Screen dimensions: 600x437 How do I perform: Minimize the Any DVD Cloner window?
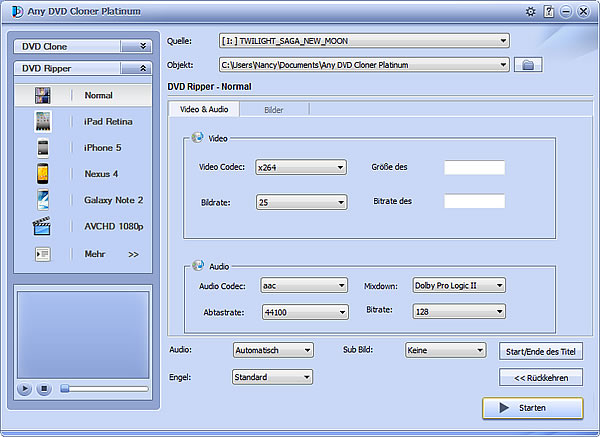tap(566, 11)
